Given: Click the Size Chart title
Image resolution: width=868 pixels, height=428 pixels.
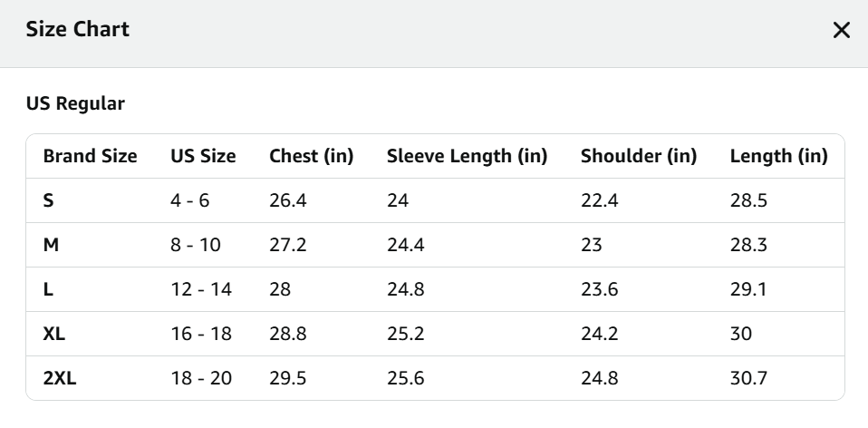Looking at the screenshot, I should tap(78, 30).
